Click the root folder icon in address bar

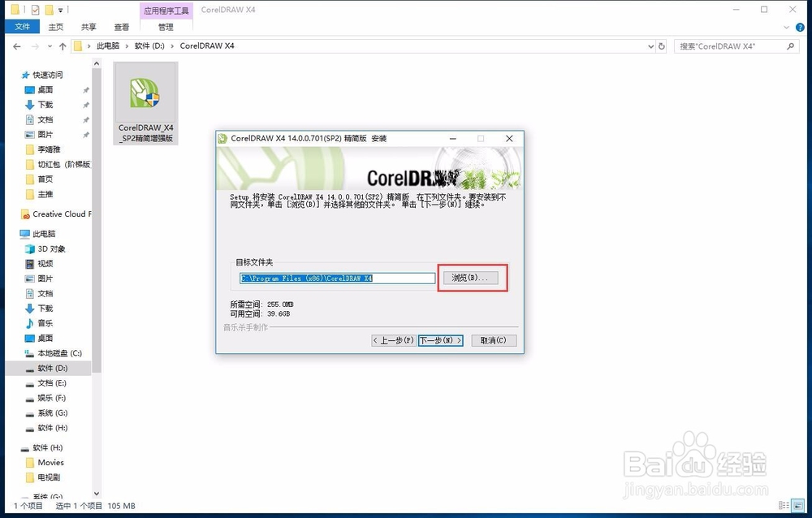78,46
